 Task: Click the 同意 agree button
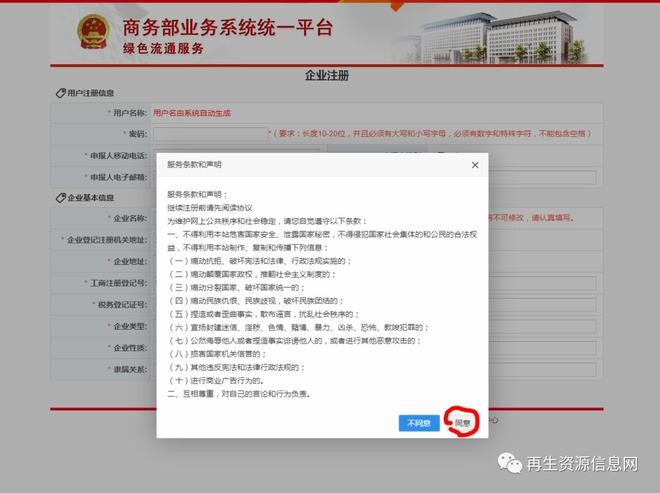coord(462,423)
